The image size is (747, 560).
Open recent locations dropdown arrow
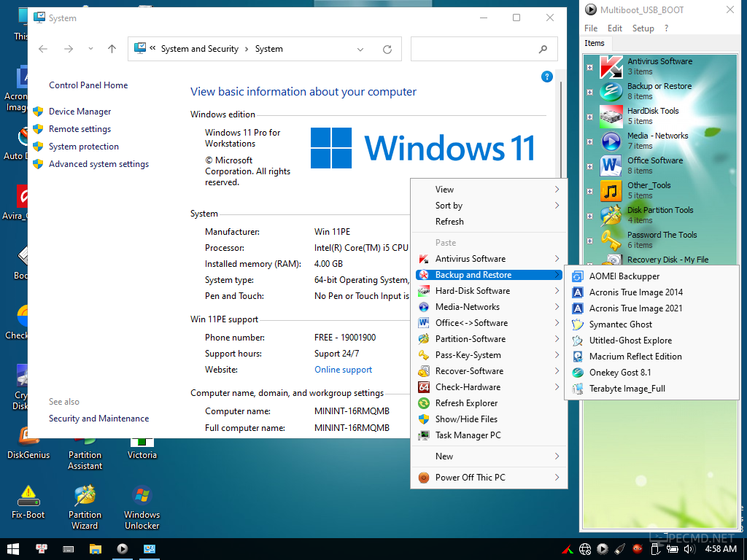click(90, 49)
